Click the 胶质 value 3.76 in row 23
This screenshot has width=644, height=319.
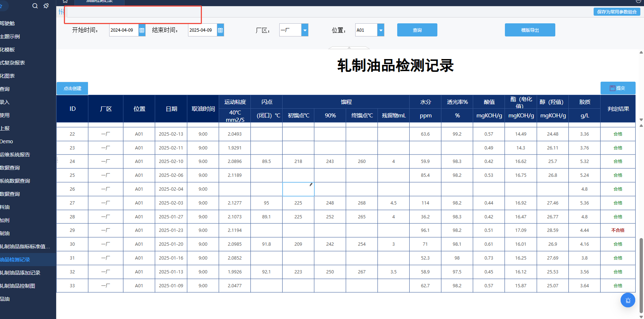[584, 148]
